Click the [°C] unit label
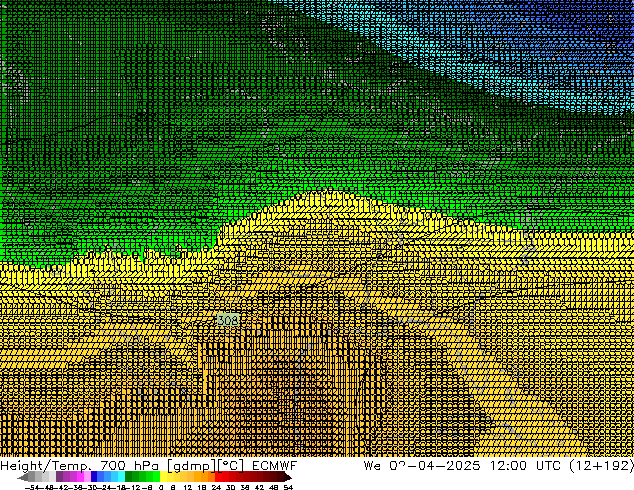634x490 pixels. (231, 466)
